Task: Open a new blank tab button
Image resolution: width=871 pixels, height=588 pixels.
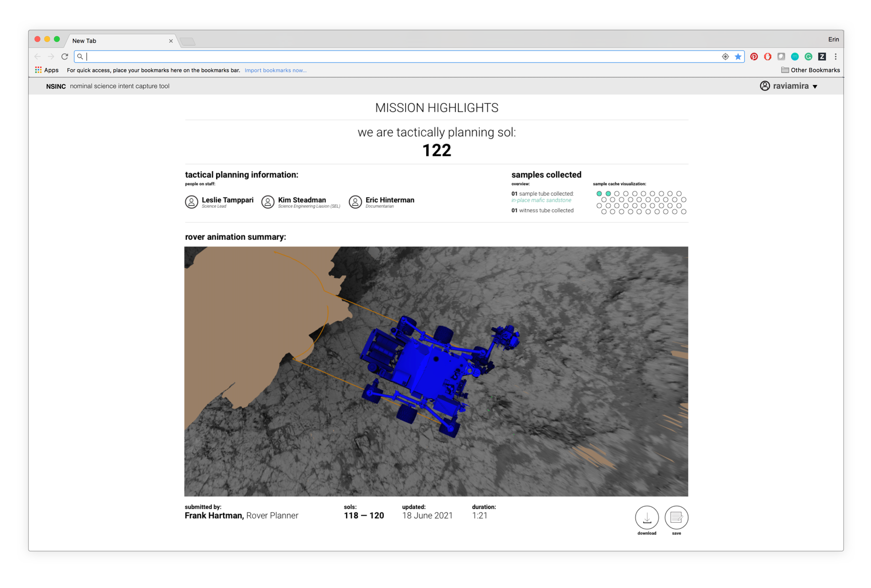Action: (x=187, y=41)
